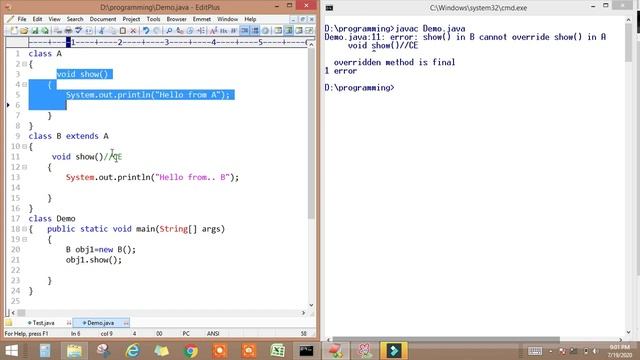Open the Project menu

pos(131,19)
